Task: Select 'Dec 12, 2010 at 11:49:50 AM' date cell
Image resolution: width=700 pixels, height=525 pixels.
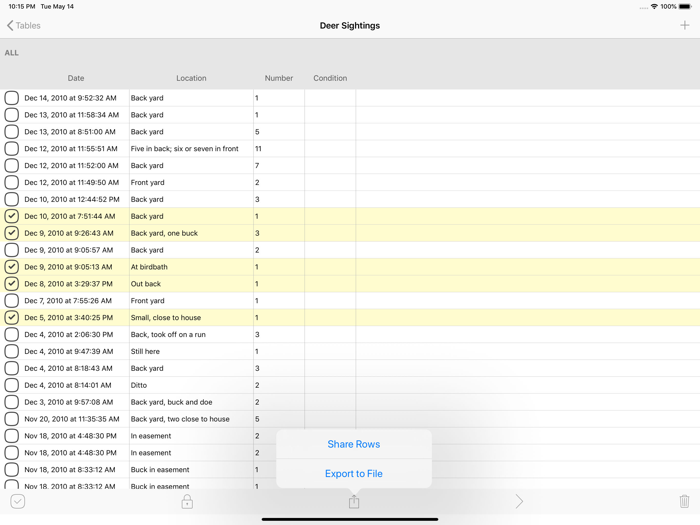Action: pyautogui.click(x=71, y=182)
